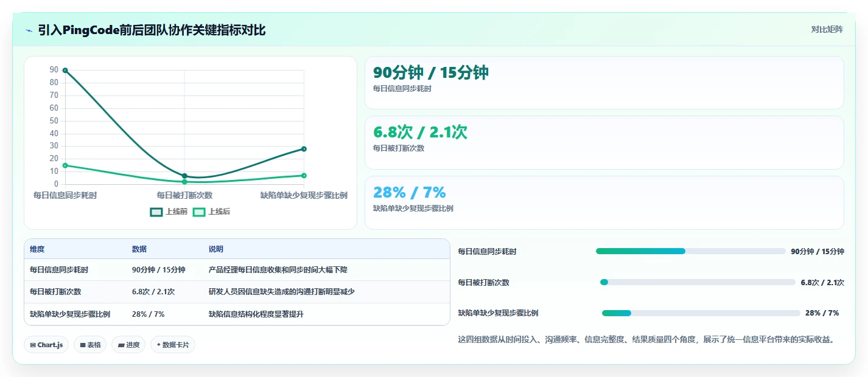The image size is (868, 377).
Task: Click the 6.8次 / 2.1次 data card
Action: pyautogui.click(x=604, y=142)
